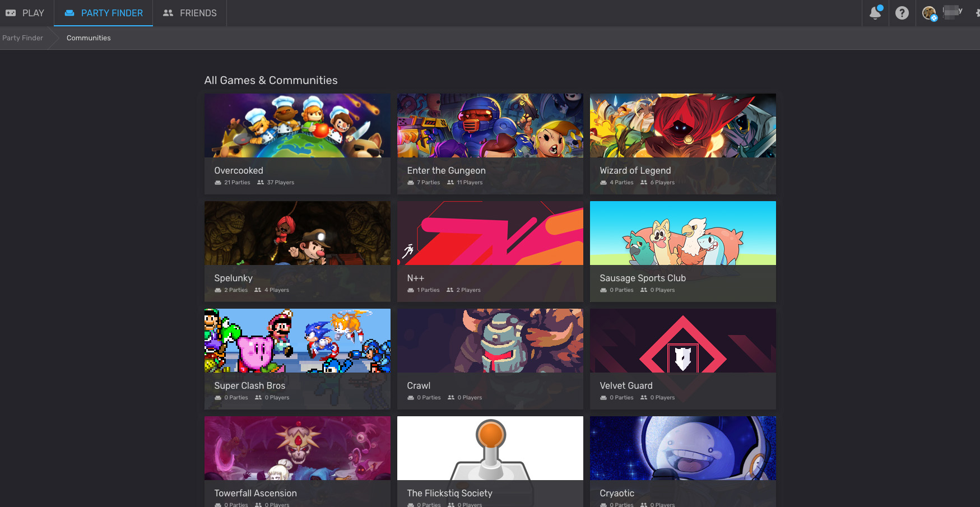Click the parties icon under Sausage Sports Club
This screenshot has width=980, height=507.
pos(603,290)
